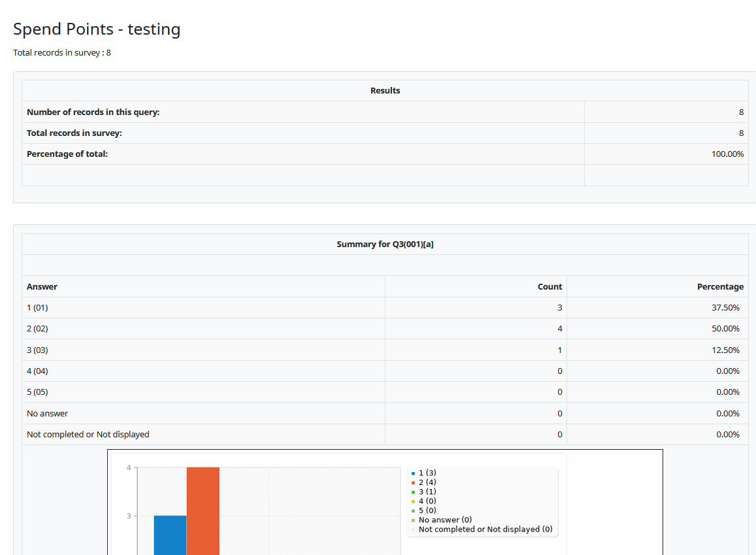This screenshot has width=756, height=555.
Task: Click the 100.00% percentage of total value
Action: coord(727,154)
